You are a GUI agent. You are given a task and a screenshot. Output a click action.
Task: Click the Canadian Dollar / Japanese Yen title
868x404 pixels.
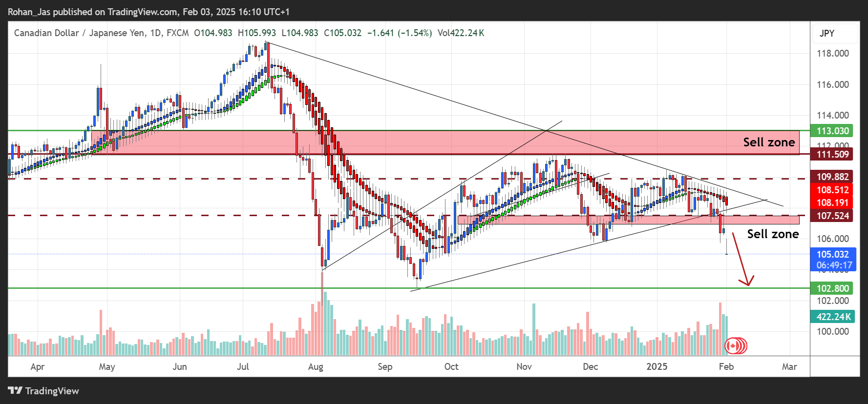pyautogui.click(x=80, y=33)
